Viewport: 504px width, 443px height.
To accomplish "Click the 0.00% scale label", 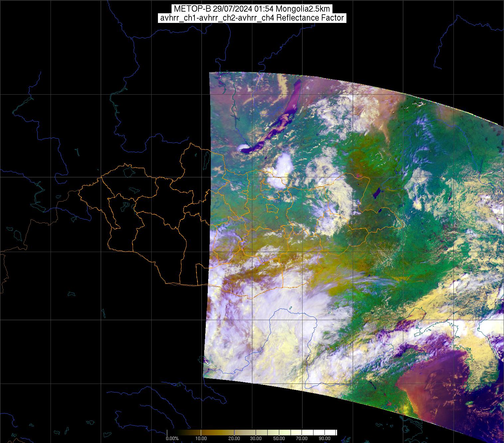I will 172,439.
